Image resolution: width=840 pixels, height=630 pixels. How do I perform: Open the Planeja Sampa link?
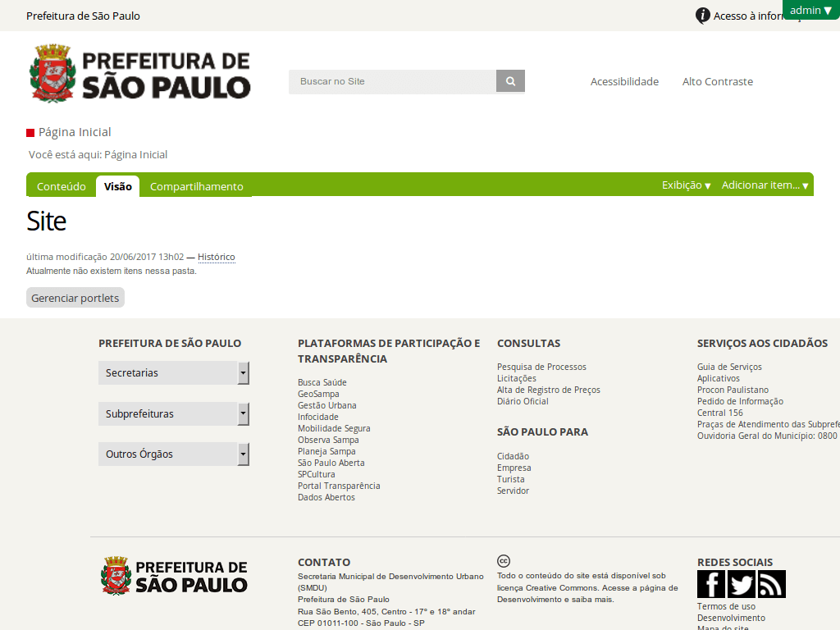point(326,452)
